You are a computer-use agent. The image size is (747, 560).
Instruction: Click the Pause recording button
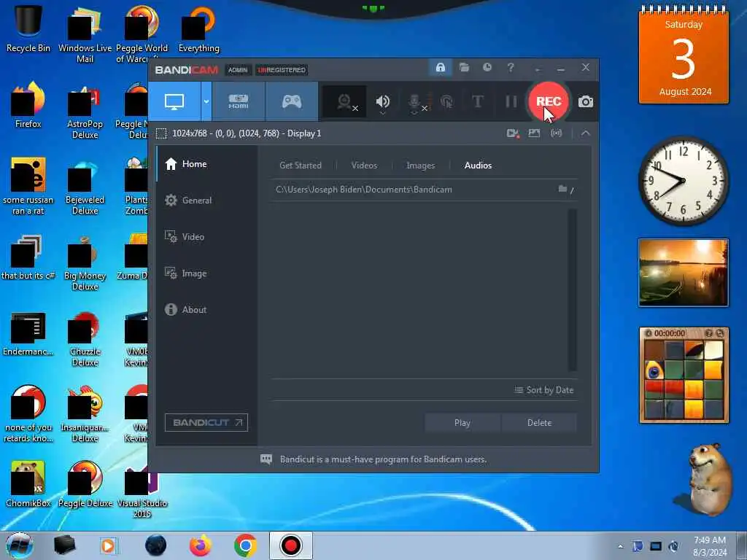(x=511, y=101)
